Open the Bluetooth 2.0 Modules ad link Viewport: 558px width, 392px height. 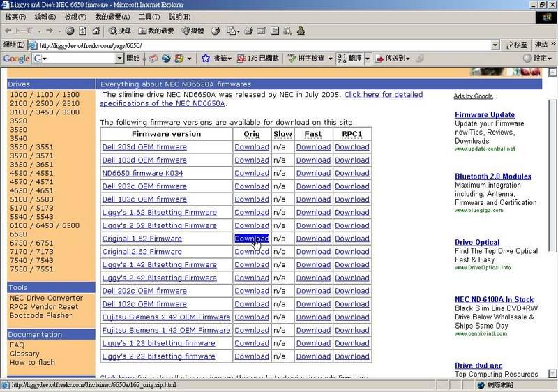pyautogui.click(x=493, y=176)
